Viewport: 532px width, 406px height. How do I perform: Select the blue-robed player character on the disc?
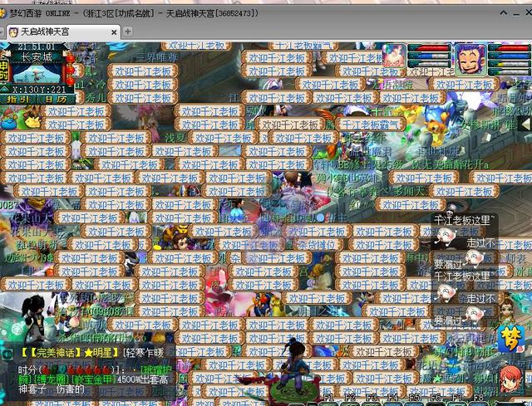(294, 366)
